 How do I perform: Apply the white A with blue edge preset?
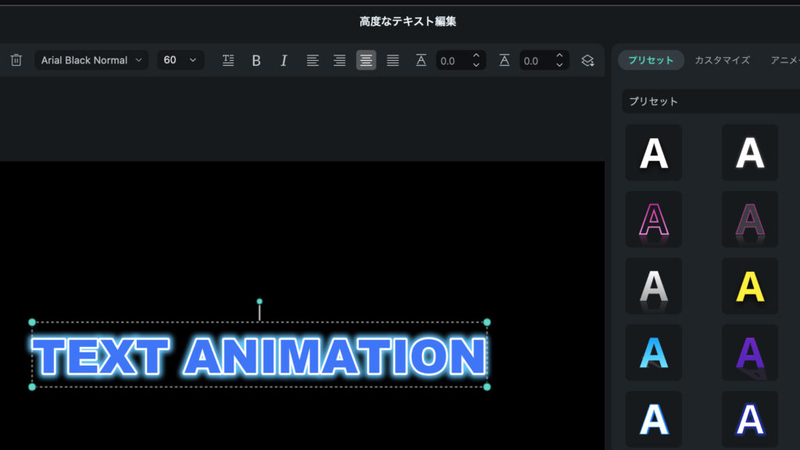point(654,419)
